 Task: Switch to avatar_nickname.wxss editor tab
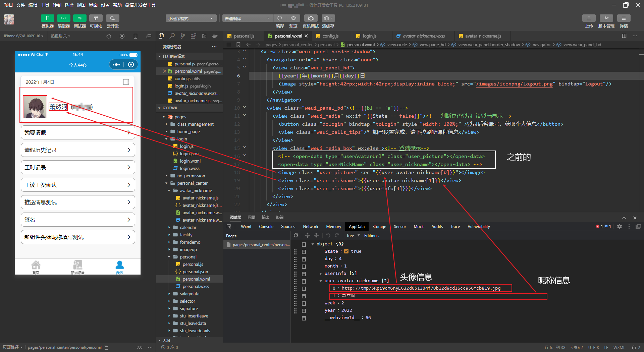click(x=424, y=36)
